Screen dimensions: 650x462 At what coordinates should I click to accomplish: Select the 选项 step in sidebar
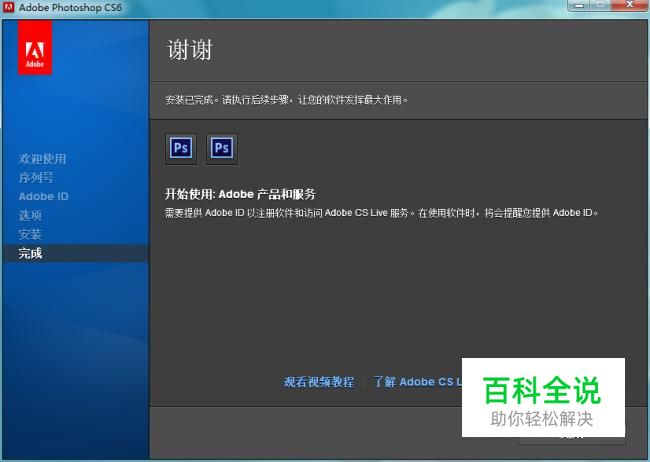[30, 215]
